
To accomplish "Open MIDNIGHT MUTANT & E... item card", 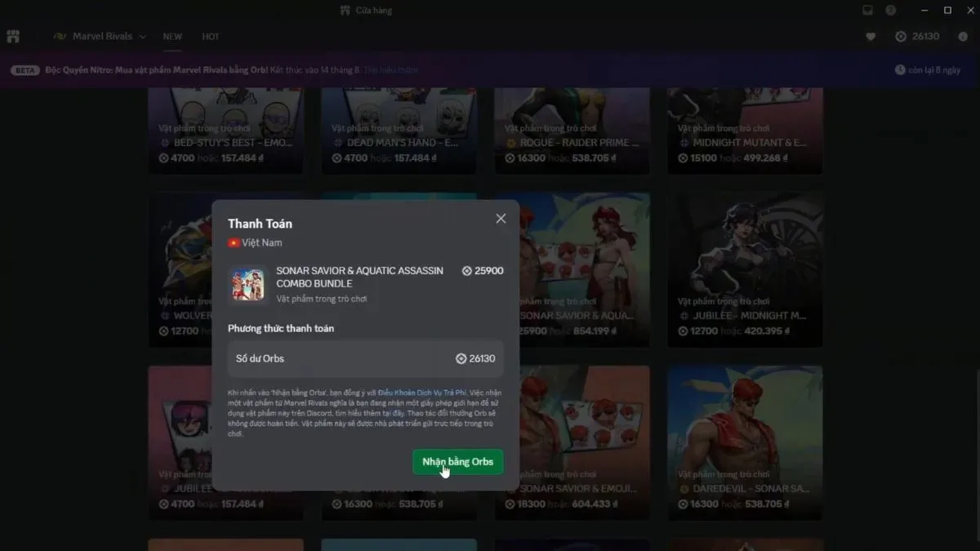I will tap(745, 131).
